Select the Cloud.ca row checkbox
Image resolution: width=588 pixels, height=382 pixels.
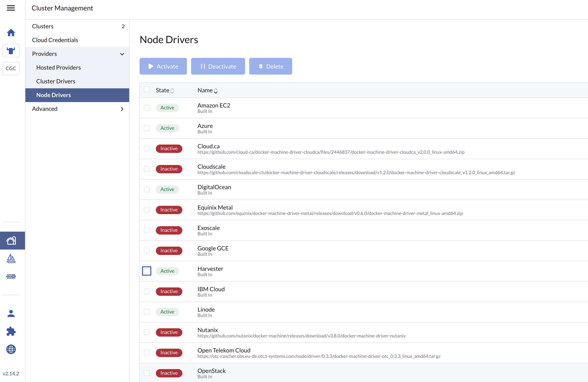147,148
